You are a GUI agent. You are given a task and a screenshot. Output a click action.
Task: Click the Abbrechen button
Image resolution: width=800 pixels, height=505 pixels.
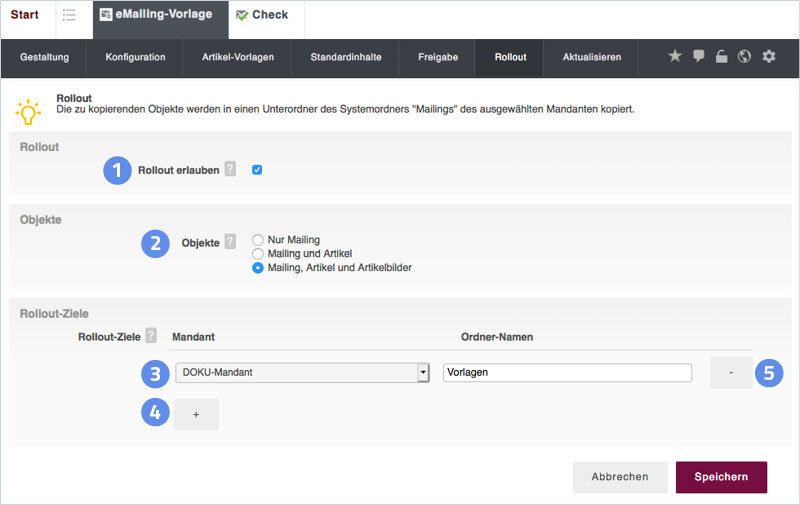pyautogui.click(x=620, y=477)
